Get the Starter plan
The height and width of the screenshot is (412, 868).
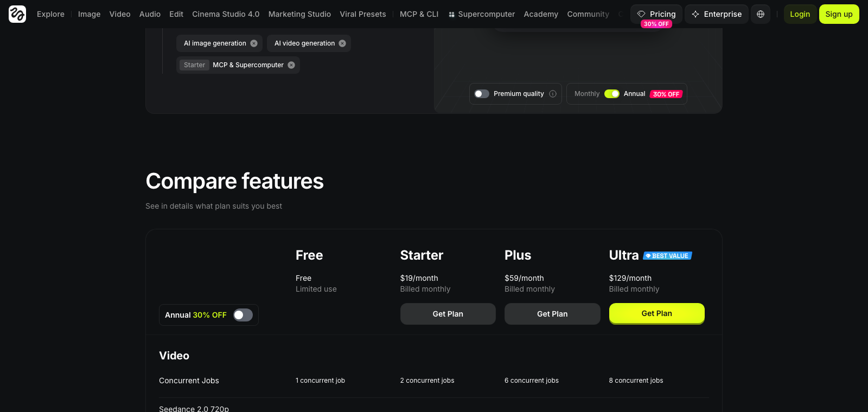click(x=448, y=314)
